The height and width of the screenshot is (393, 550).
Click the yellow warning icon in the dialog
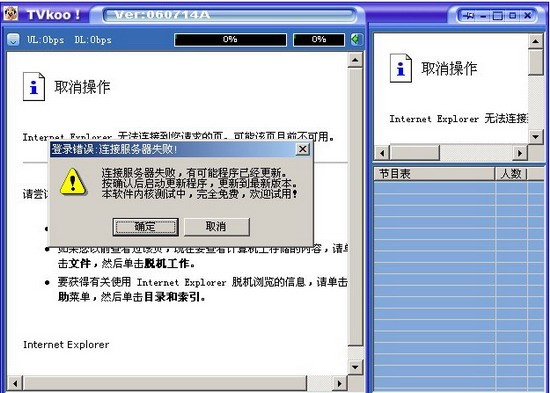pyautogui.click(x=73, y=182)
